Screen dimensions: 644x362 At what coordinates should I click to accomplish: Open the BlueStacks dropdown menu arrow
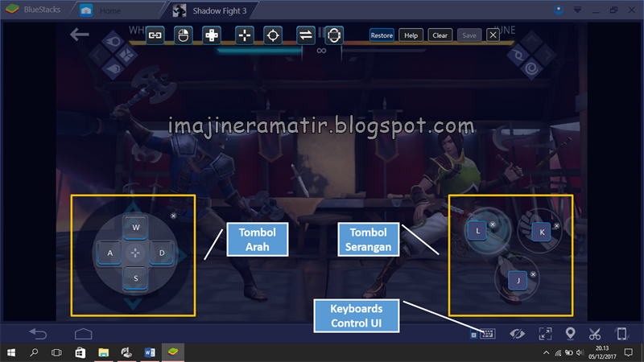click(577, 10)
